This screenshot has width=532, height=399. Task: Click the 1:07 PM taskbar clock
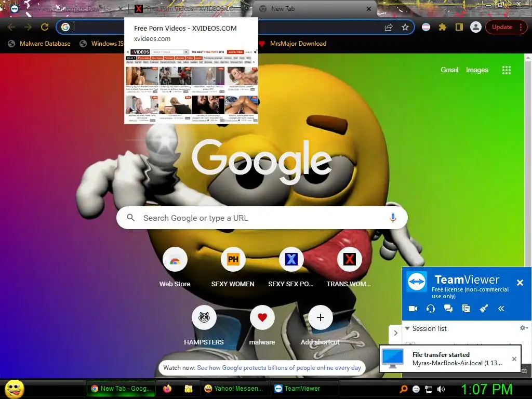(486, 389)
